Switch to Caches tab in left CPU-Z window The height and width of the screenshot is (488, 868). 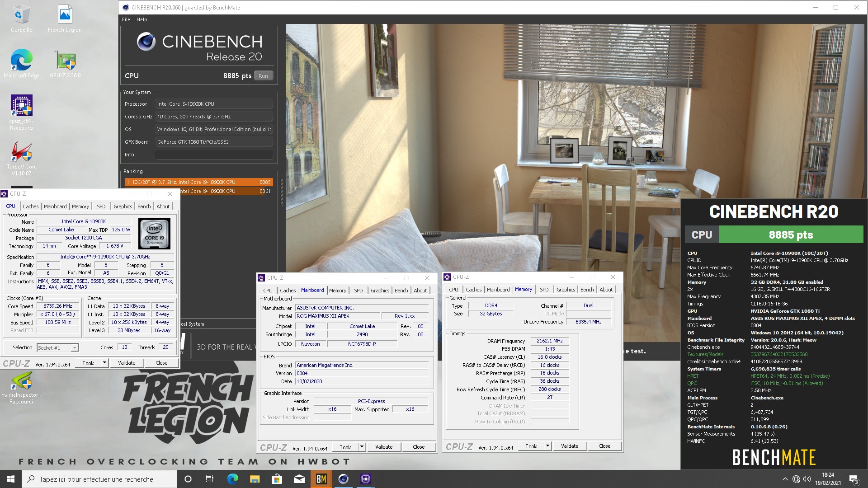click(31, 206)
